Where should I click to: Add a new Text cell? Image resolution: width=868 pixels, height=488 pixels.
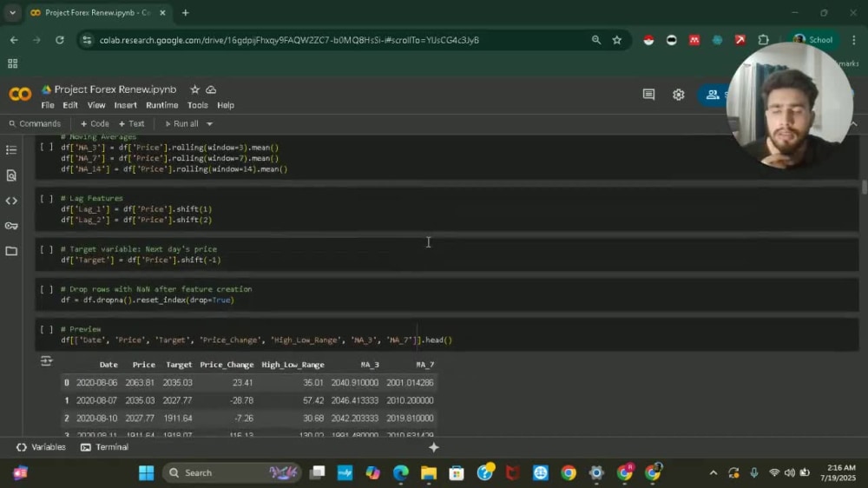pos(131,124)
